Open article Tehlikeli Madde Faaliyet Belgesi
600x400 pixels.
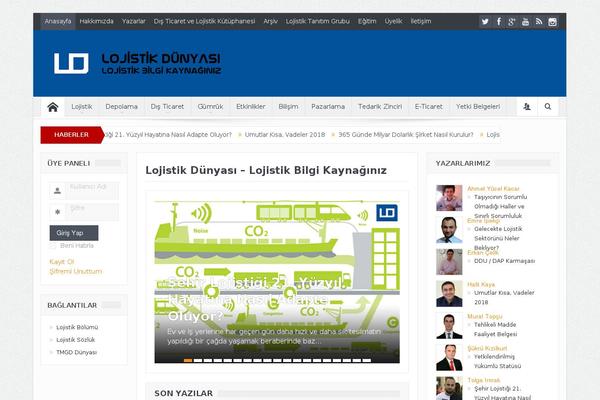pos(496,330)
